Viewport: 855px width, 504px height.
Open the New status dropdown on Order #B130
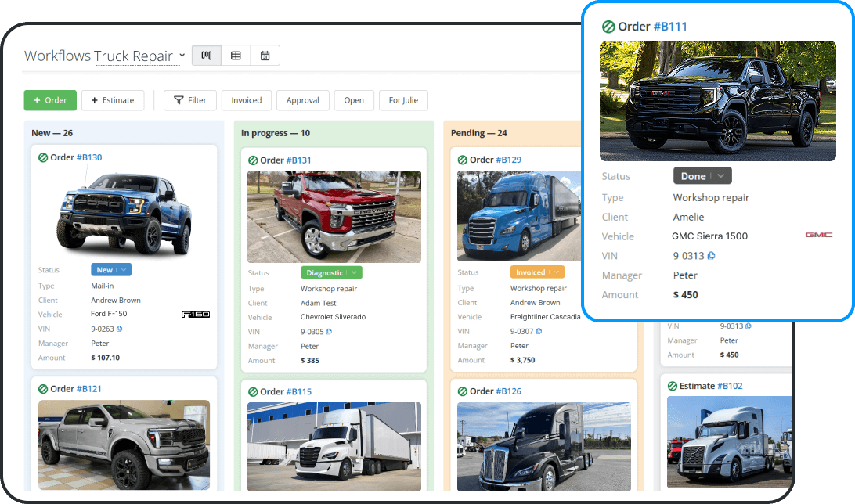pyautogui.click(x=110, y=269)
